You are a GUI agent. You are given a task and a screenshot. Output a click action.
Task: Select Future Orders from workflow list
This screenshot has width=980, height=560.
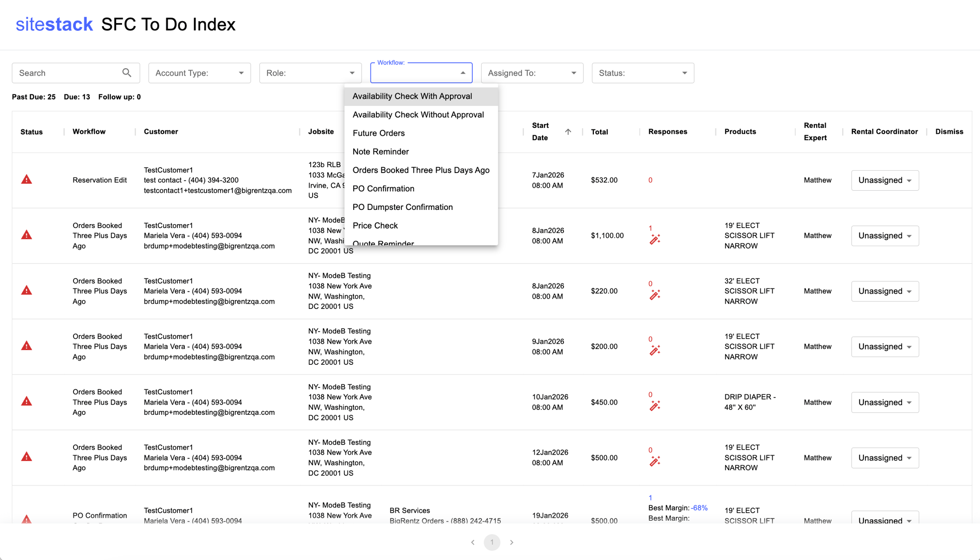click(378, 133)
